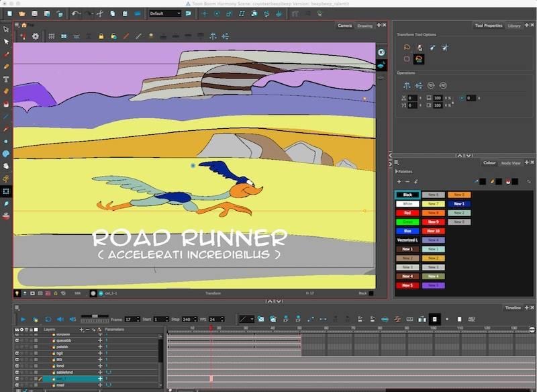Click the Copy icon in top toolbar
This screenshot has height=392, width=537.
pos(112,13)
